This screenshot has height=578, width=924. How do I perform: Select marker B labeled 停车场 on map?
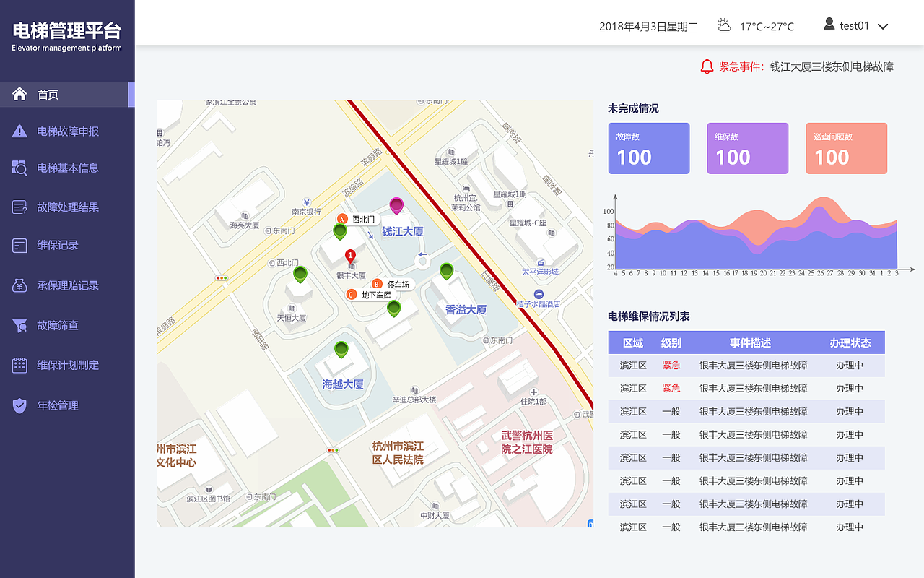(376, 285)
